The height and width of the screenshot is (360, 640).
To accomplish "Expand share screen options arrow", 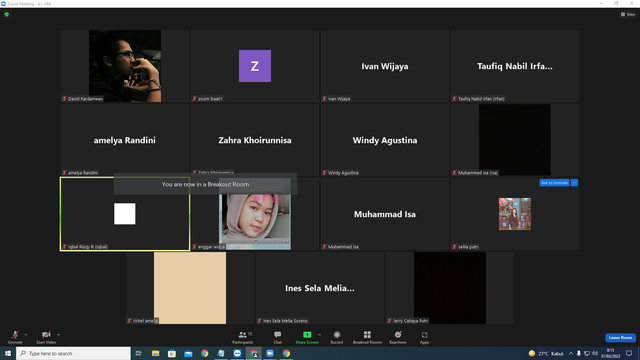I will point(320,335).
